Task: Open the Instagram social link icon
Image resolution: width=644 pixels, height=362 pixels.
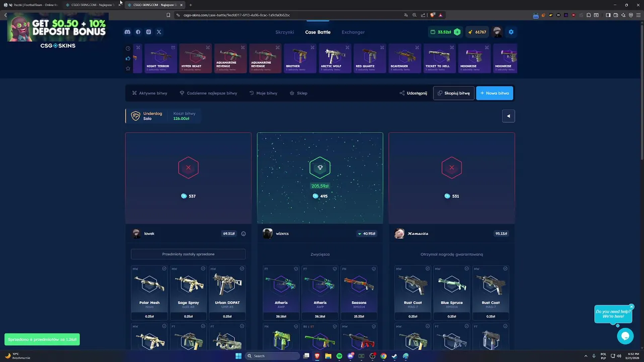Action: 148,32
